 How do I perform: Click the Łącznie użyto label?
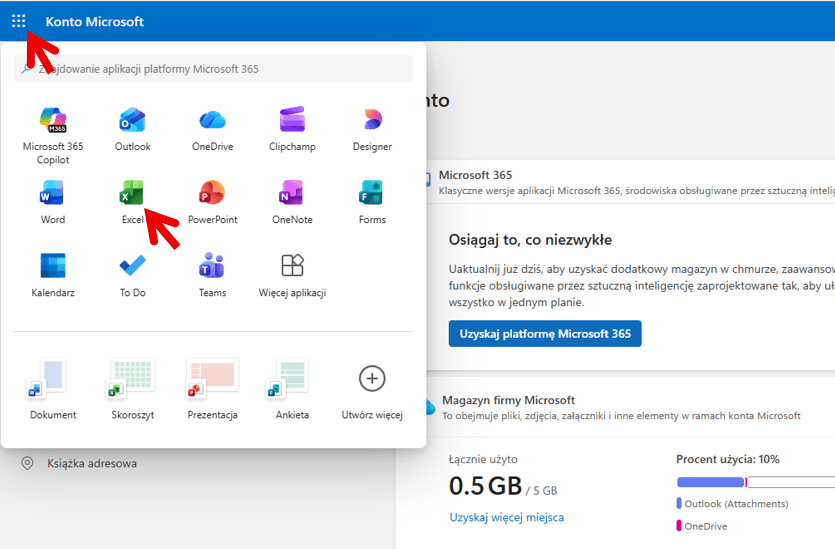(x=483, y=459)
